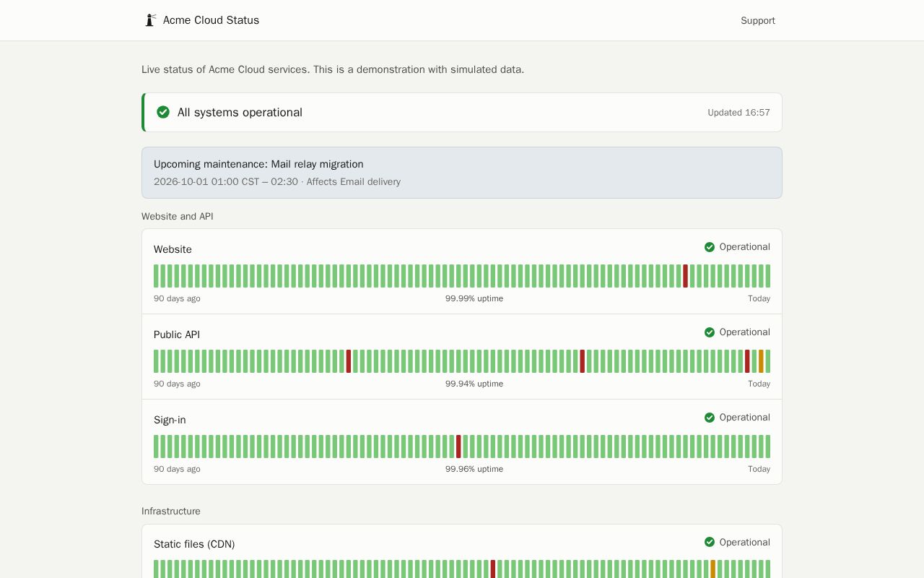Click the Public API Operational check icon
This screenshot has width=924, height=578.
coord(710,332)
